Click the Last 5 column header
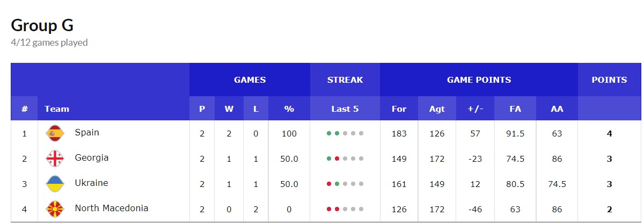 (345, 109)
